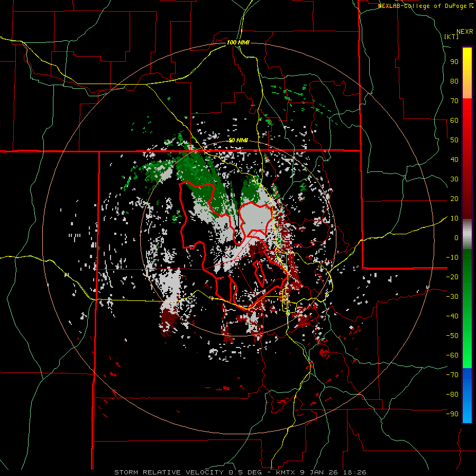This screenshot has width=476, height=476.
Task: Click the "90" value on the velocity scale
Action: (454, 62)
